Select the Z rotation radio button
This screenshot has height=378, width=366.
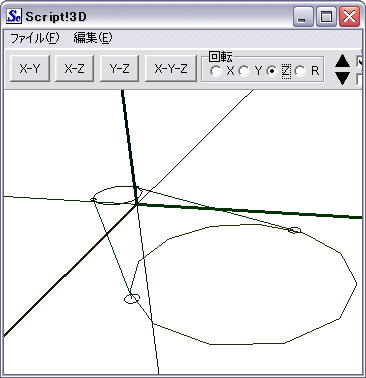click(272, 71)
